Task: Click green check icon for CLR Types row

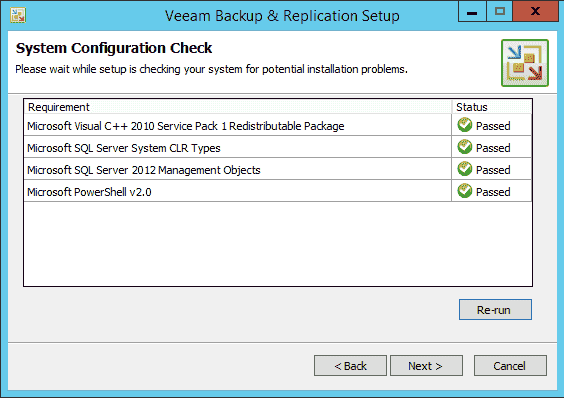Action: pos(464,147)
